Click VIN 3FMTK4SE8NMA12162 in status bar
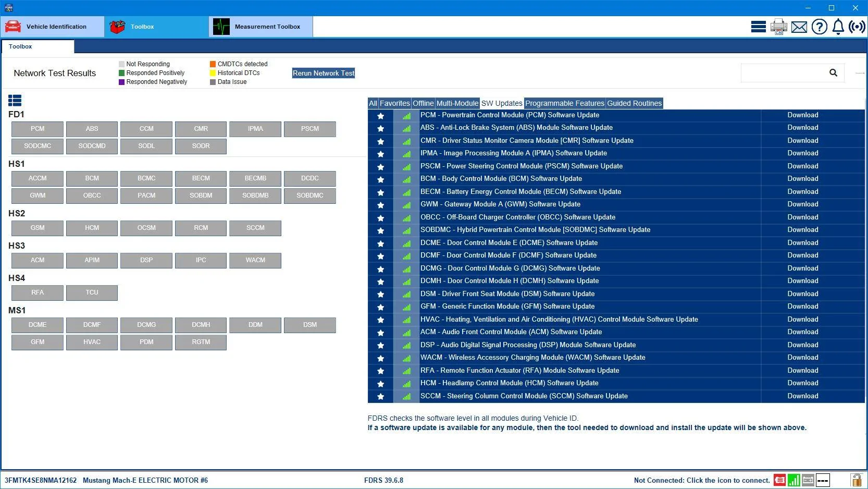Screen dimensions: 868x489 pyautogui.click(x=41, y=480)
